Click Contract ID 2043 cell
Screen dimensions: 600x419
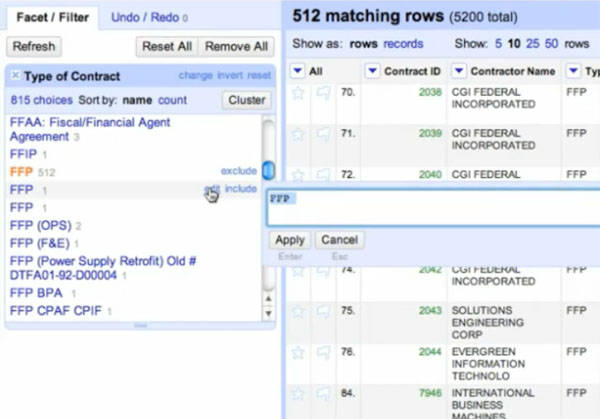pyautogui.click(x=430, y=311)
